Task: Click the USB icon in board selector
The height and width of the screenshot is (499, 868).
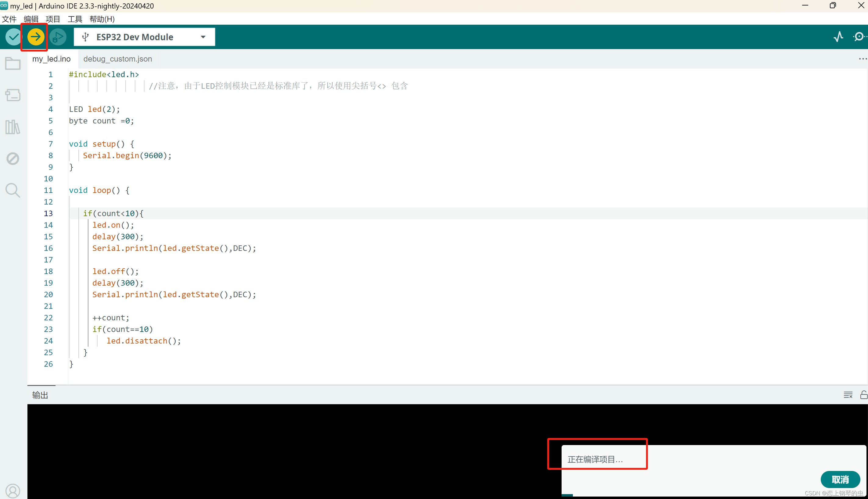Action: click(x=86, y=37)
